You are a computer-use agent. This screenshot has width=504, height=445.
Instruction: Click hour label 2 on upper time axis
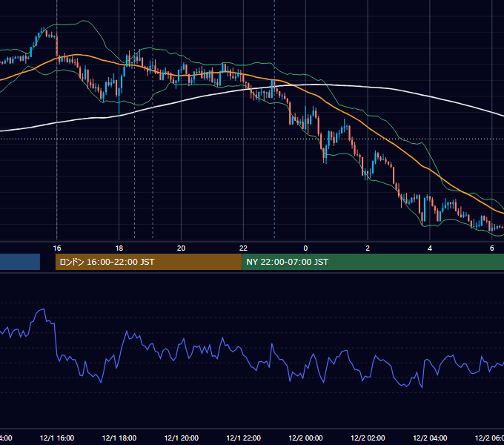point(368,248)
